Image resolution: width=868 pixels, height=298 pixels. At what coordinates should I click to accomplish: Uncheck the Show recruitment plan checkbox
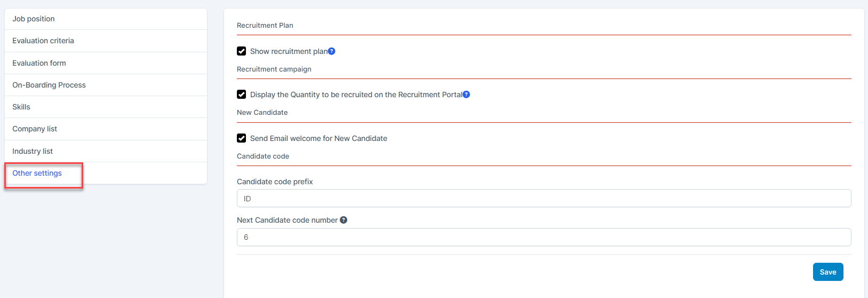pyautogui.click(x=242, y=51)
